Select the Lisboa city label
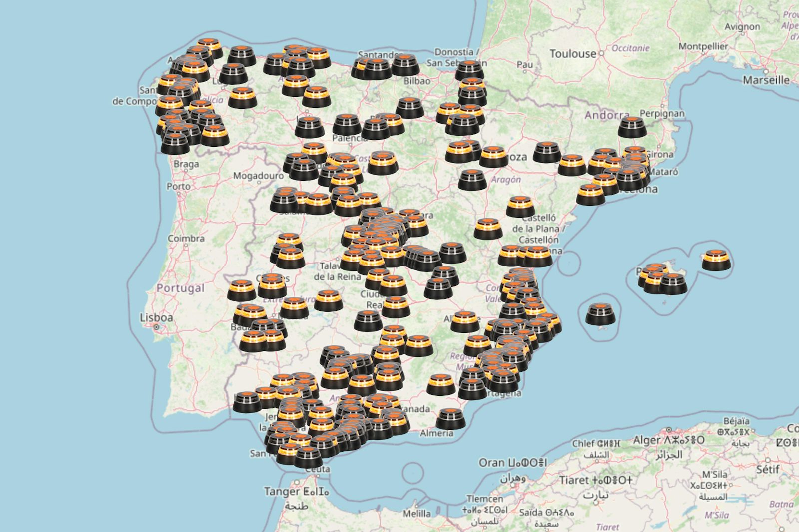The image size is (799, 532). (x=156, y=318)
